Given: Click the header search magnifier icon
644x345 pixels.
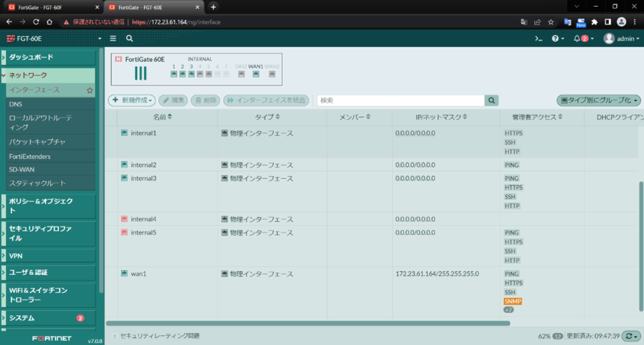Looking at the screenshot, I should coord(129,39).
